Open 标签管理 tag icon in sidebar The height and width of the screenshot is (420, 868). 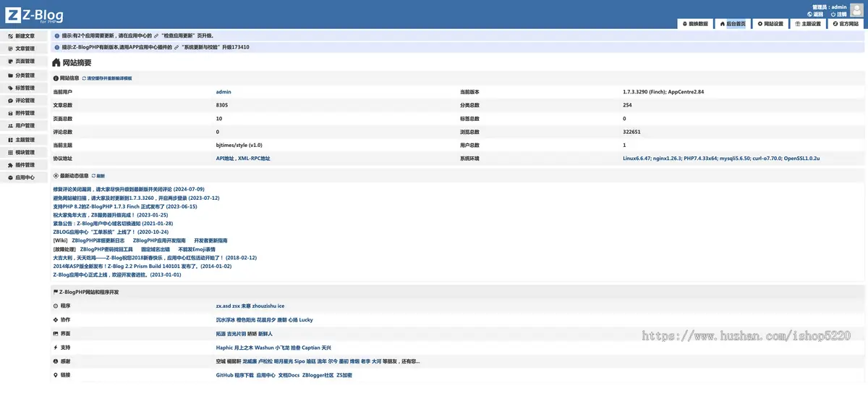[10, 88]
